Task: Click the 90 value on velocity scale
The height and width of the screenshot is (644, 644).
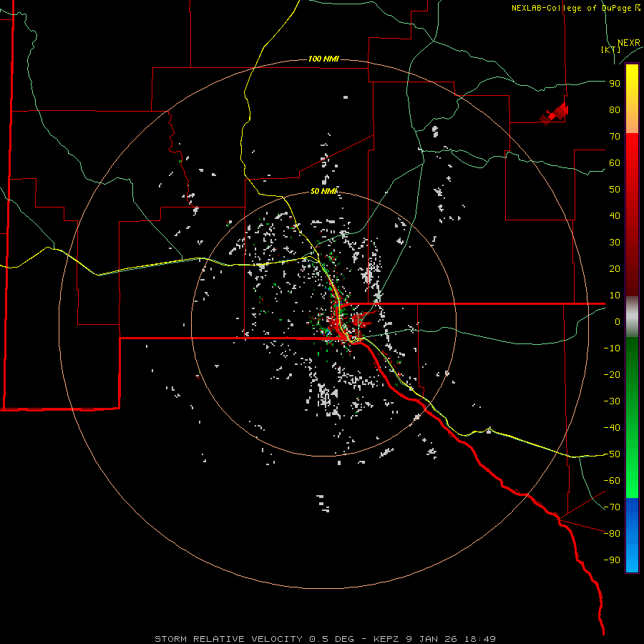Action: (x=615, y=84)
